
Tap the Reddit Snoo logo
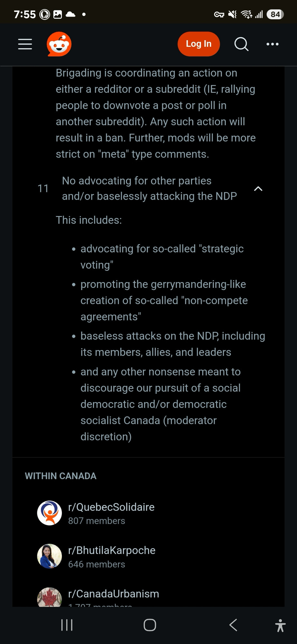59,44
